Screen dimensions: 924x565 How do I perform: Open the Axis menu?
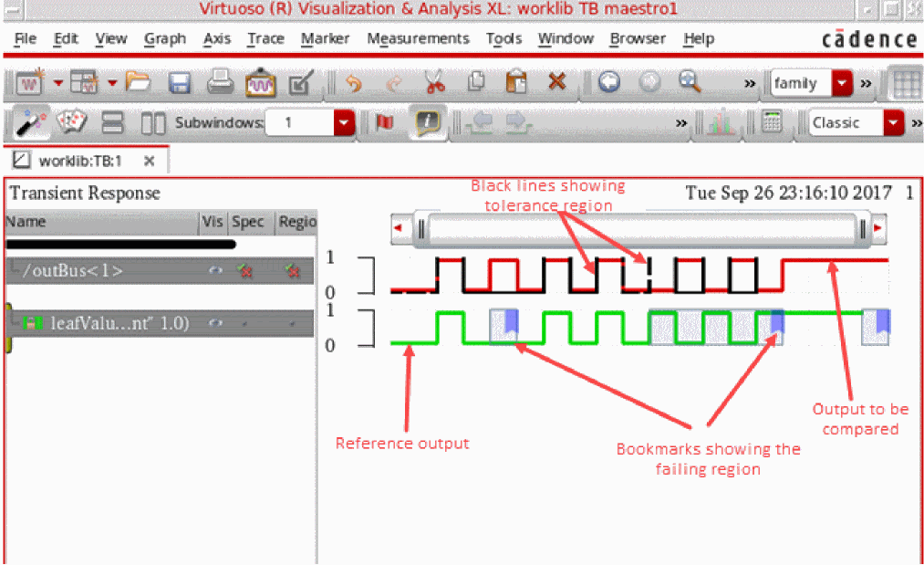(x=217, y=38)
